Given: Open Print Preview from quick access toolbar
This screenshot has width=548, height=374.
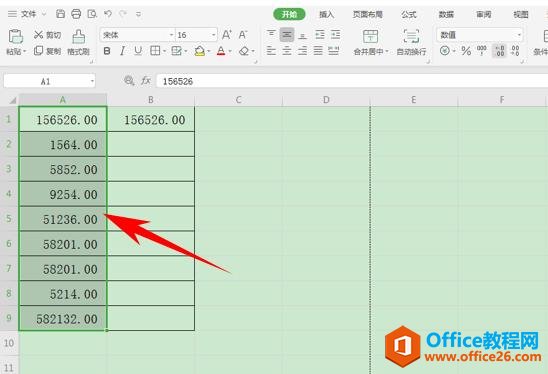Looking at the screenshot, I should [92, 14].
